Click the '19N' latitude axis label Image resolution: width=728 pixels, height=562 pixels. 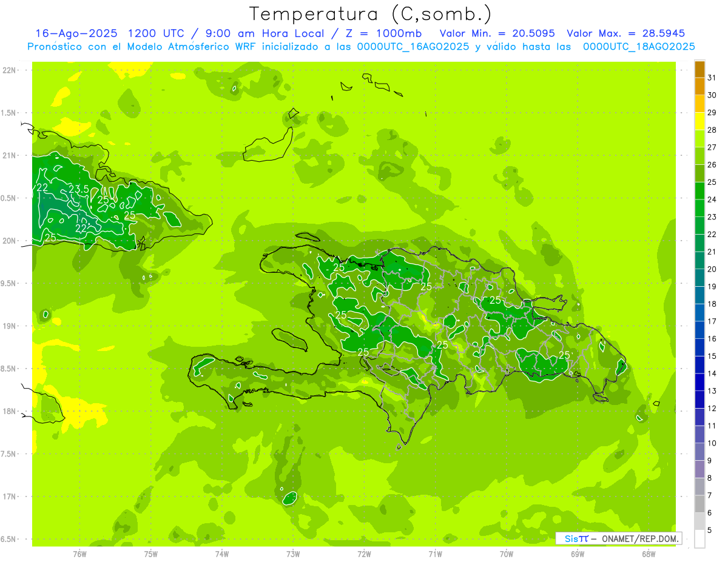pyautogui.click(x=8, y=326)
